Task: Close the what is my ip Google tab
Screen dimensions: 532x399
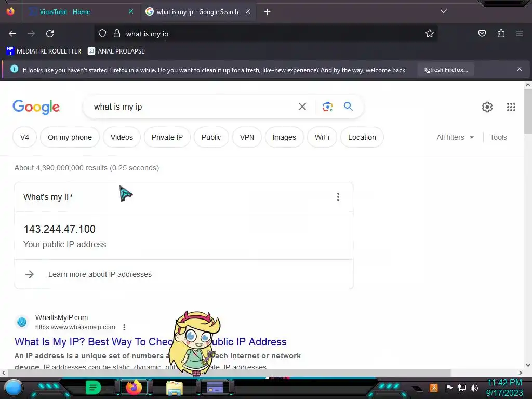Action: (x=248, y=11)
